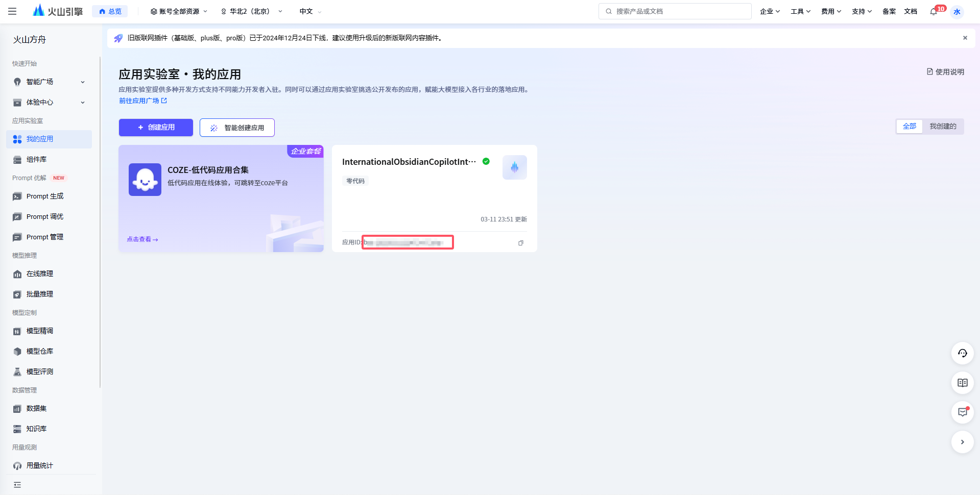This screenshot has height=495, width=980.
Task: Open the COZE-低代码应用合集 card icon
Action: click(145, 180)
